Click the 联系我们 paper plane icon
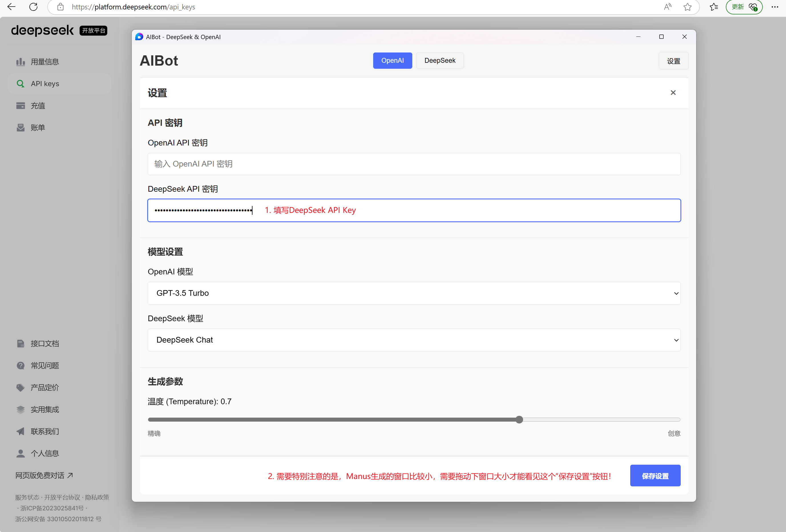This screenshot has height=532, width=786. coord(21,432)
